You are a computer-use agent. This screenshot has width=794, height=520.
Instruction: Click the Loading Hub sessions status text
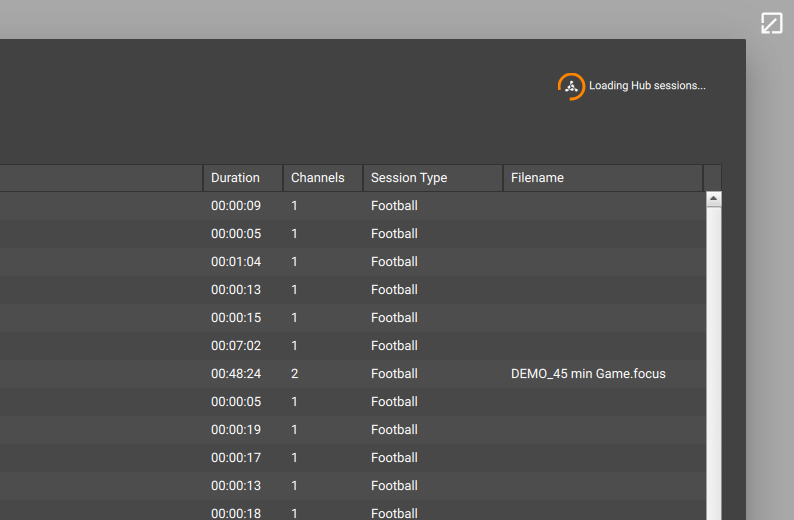(x=647, y=86)
